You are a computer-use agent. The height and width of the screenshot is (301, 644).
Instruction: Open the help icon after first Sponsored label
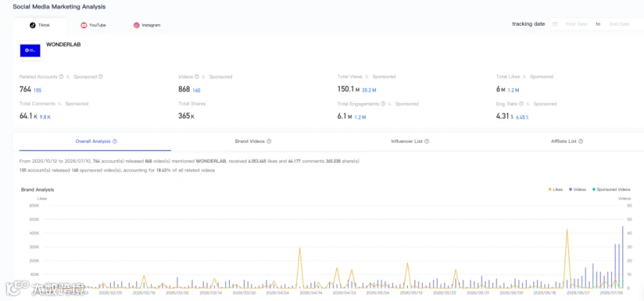[x=101, y=77]
